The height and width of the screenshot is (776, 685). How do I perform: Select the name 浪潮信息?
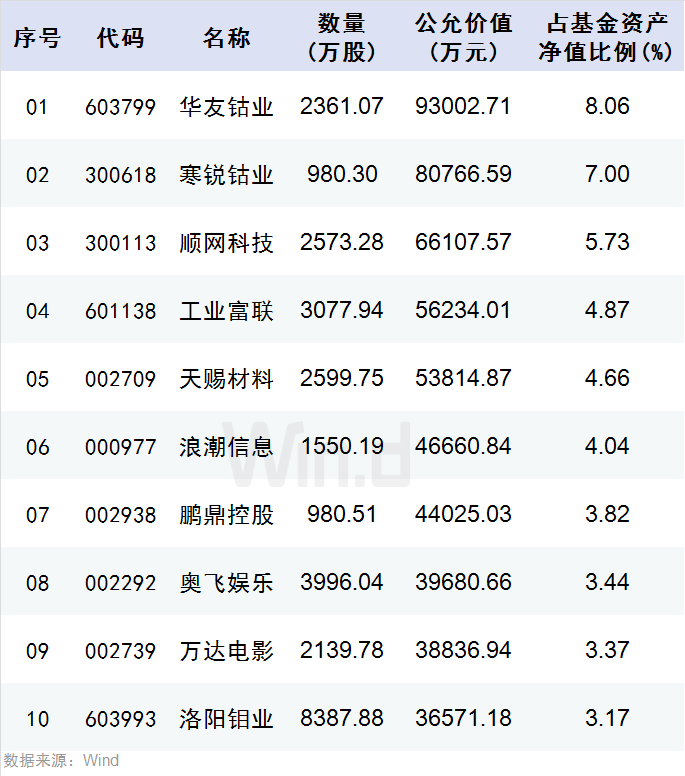[x=226, y=447]
